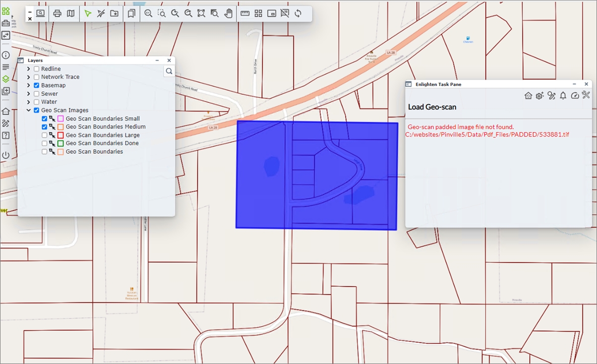
Task: Activate the ruler measure tool
Action: pyautogui.click(x=245, y=14)
